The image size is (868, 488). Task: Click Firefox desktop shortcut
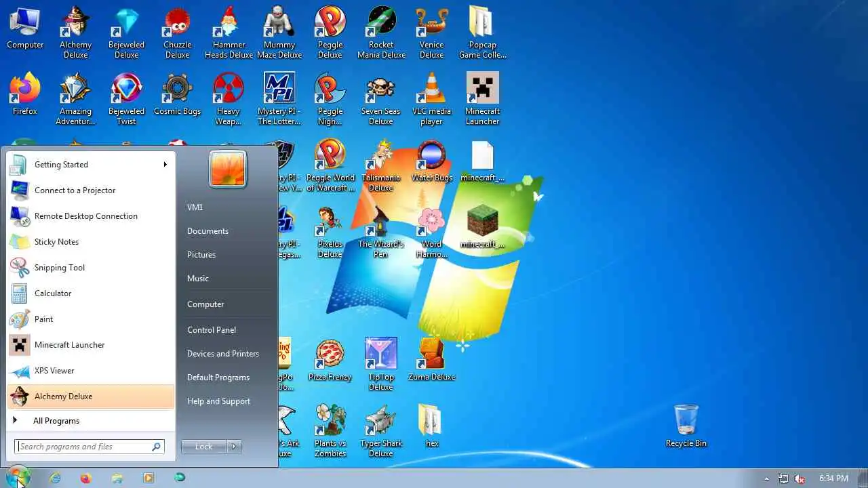click(x=24, y=94)
